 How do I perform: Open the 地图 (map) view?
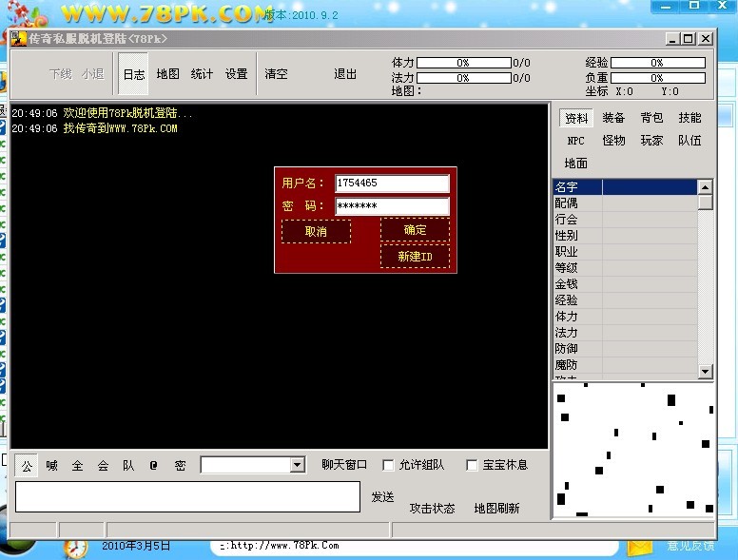(x=167, y=74)
